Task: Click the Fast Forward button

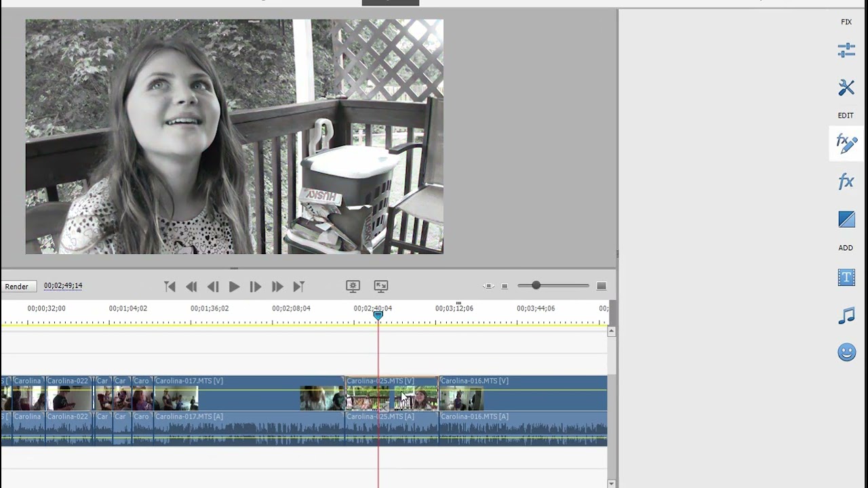Action: coord(277,287)
